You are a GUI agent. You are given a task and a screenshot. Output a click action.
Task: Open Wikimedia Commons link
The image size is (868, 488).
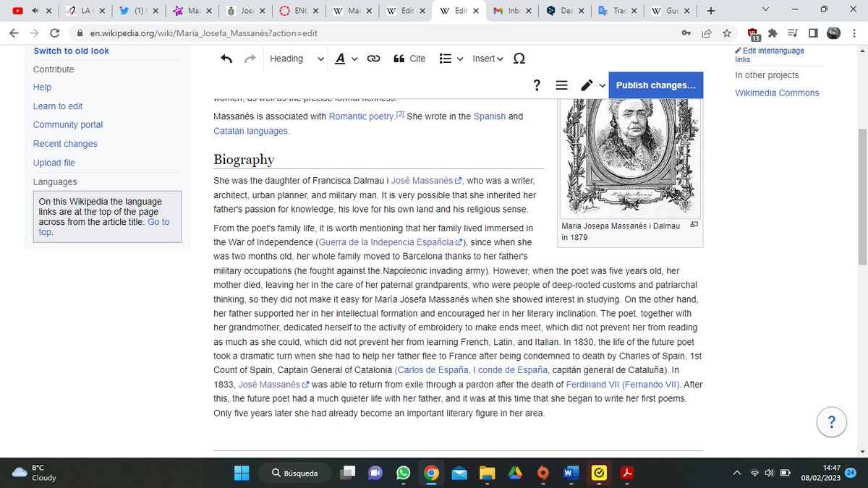pyautogui.click(x=777, y=93)
